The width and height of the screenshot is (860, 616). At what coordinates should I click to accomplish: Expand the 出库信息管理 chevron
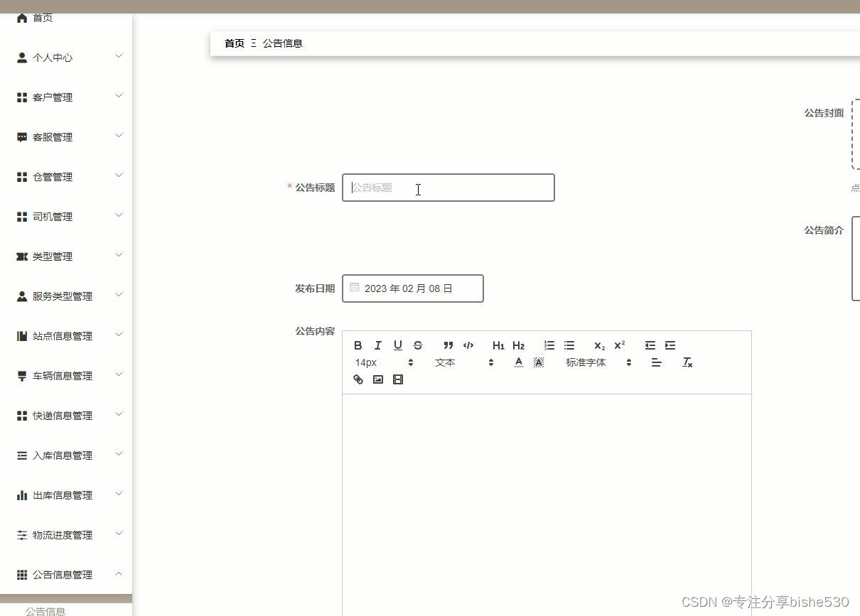[119, 494]
